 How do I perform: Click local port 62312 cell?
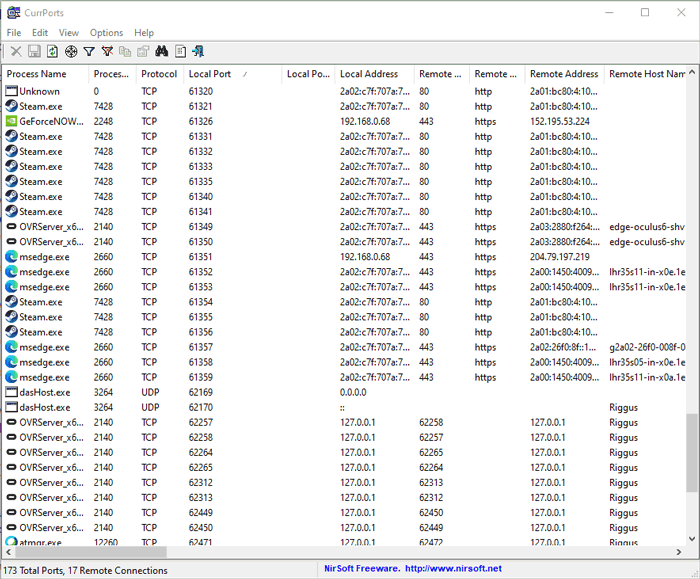(x=200, y=482)
